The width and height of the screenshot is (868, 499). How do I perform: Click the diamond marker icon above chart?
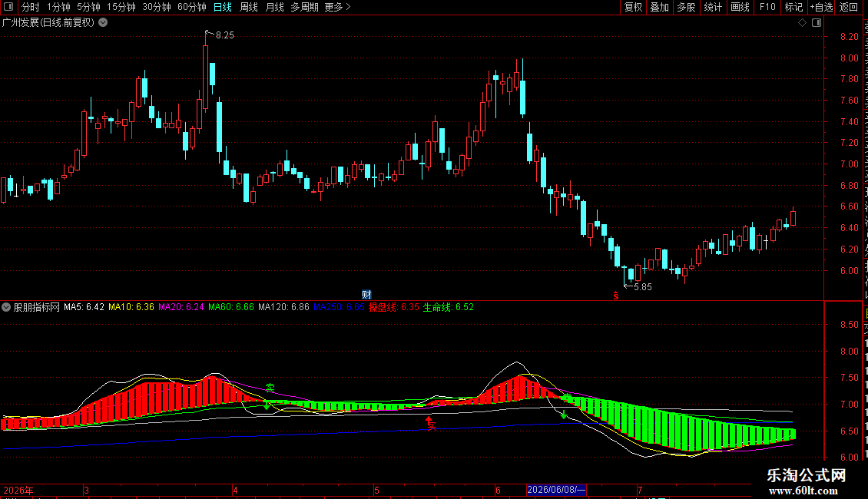pyautogui.click(x=802, y=23)
